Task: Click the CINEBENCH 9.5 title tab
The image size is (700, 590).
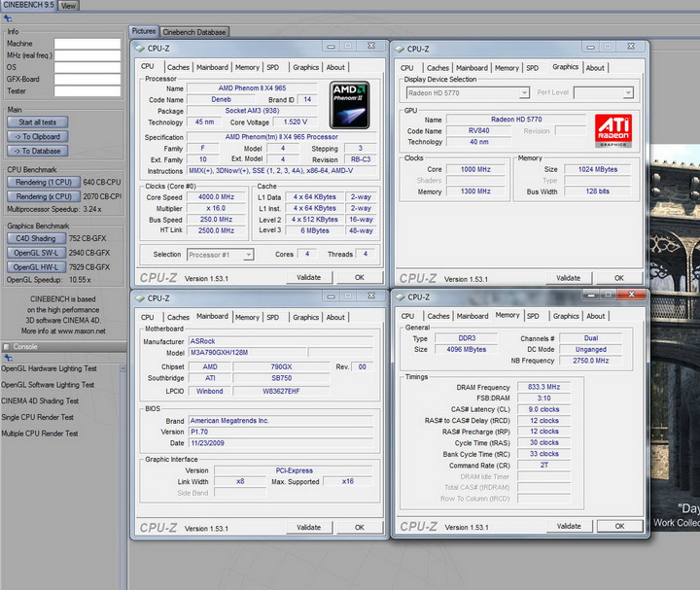Action: pos(28,5)
